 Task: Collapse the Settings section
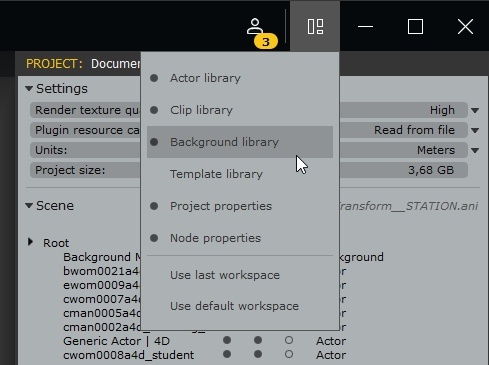point(29,89)
